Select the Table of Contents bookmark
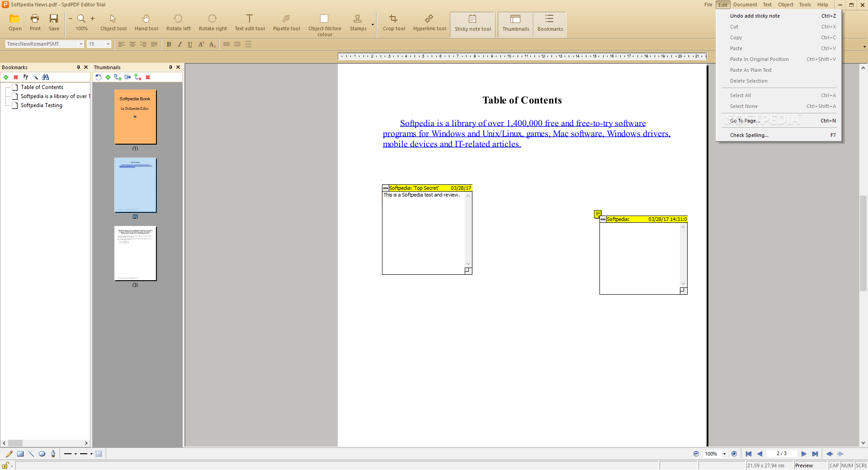The height and width of the screenshot is (470, 868). pos(42,87)
